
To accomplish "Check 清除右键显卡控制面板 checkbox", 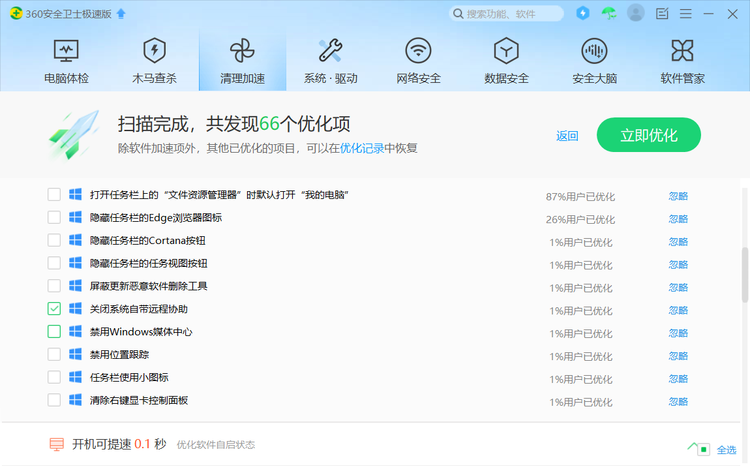I will 54,400.
